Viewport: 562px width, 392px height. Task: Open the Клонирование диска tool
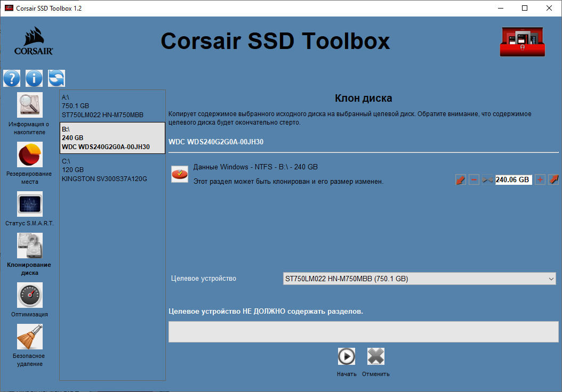pos(30,246)
